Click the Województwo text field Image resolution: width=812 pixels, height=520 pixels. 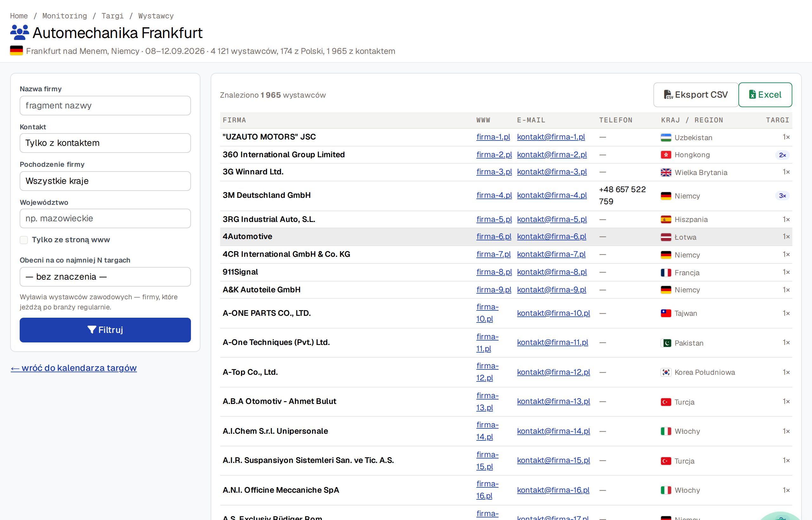[105, 218]
